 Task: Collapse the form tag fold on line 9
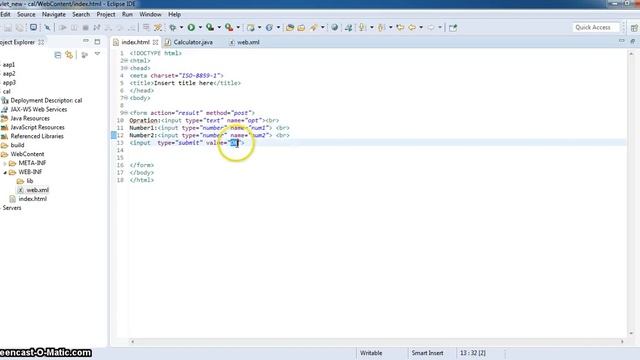pos(126,113)
